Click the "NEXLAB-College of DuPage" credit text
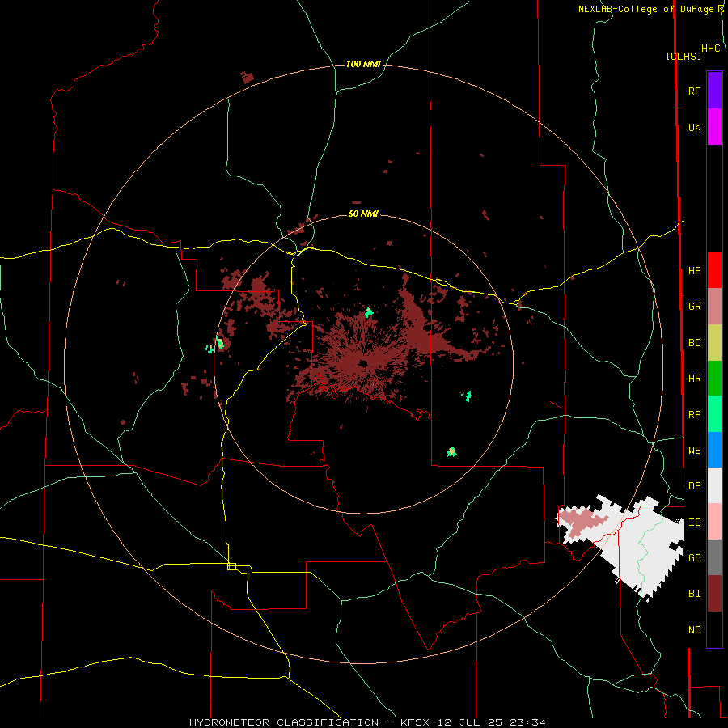Screen dimensions: 728x728 [x=645, y=9]
